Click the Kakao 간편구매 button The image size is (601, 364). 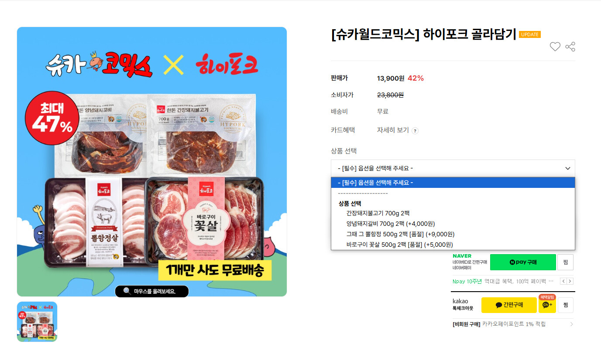point(509,305)
